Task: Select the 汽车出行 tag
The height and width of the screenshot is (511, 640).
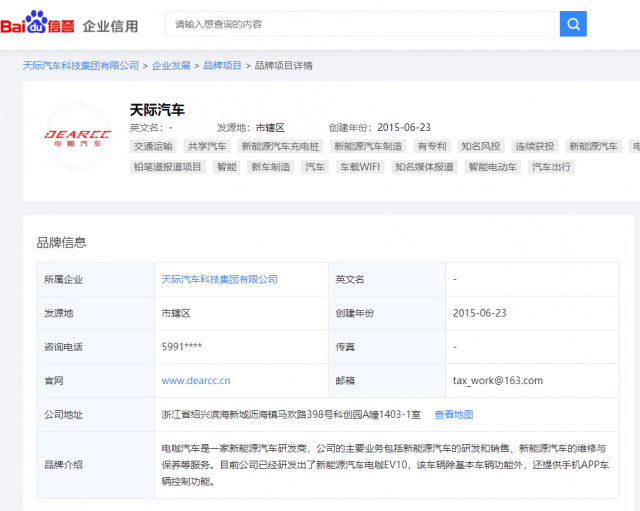Action: click(x=551, y=167)
